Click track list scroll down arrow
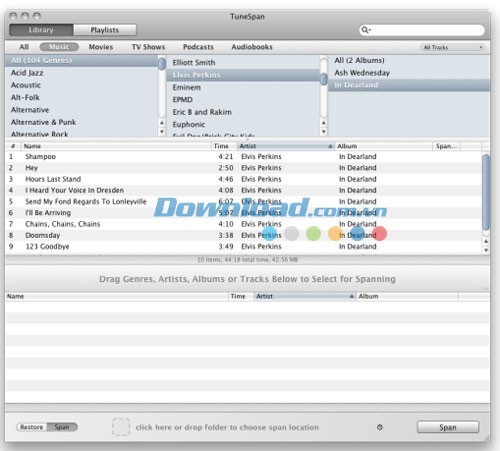 pos(486,250)
